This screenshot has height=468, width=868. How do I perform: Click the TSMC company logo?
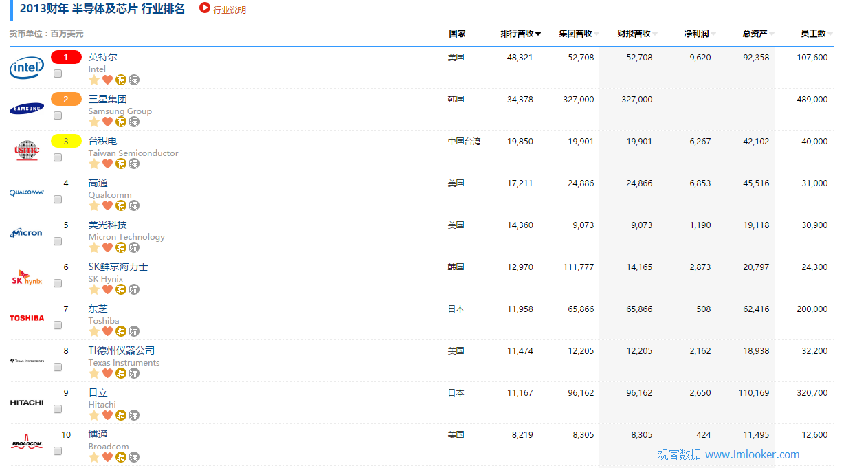26,151
